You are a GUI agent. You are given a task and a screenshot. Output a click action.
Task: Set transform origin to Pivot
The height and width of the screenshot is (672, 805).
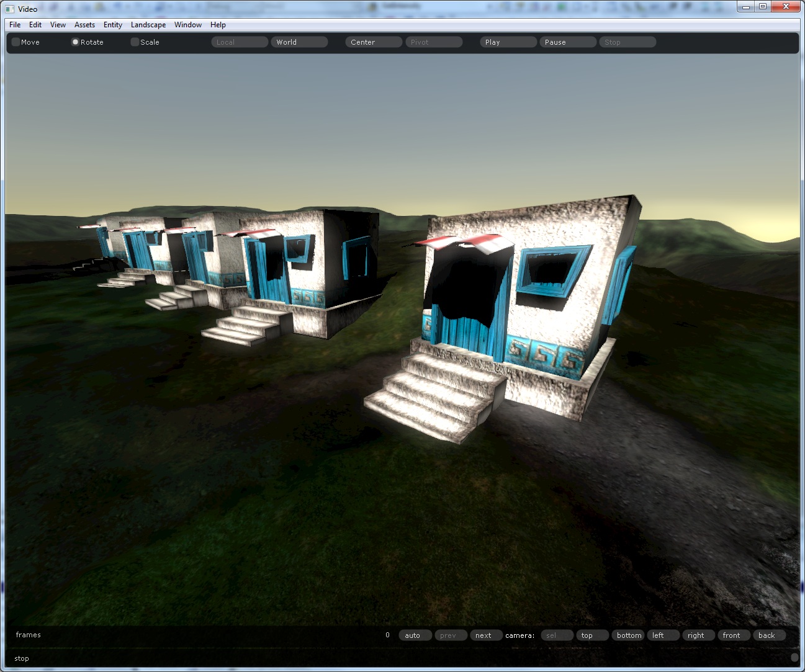coord(434,42)
